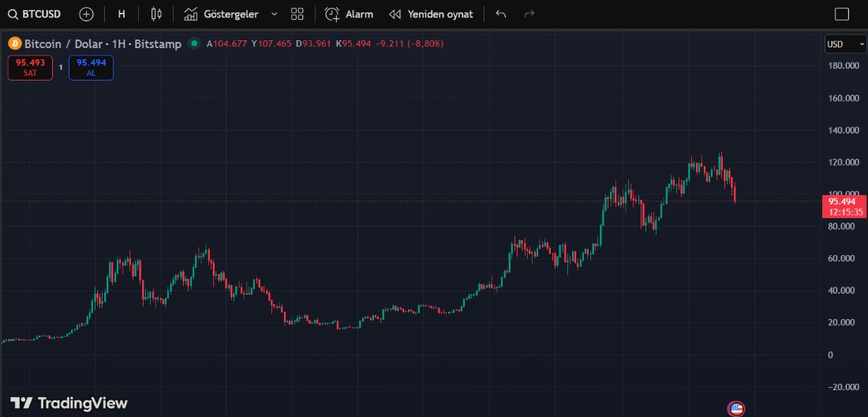Viewport: 868px width, 417px height.
Task: Click the high value Y107.465
Action: click(271, 43)
